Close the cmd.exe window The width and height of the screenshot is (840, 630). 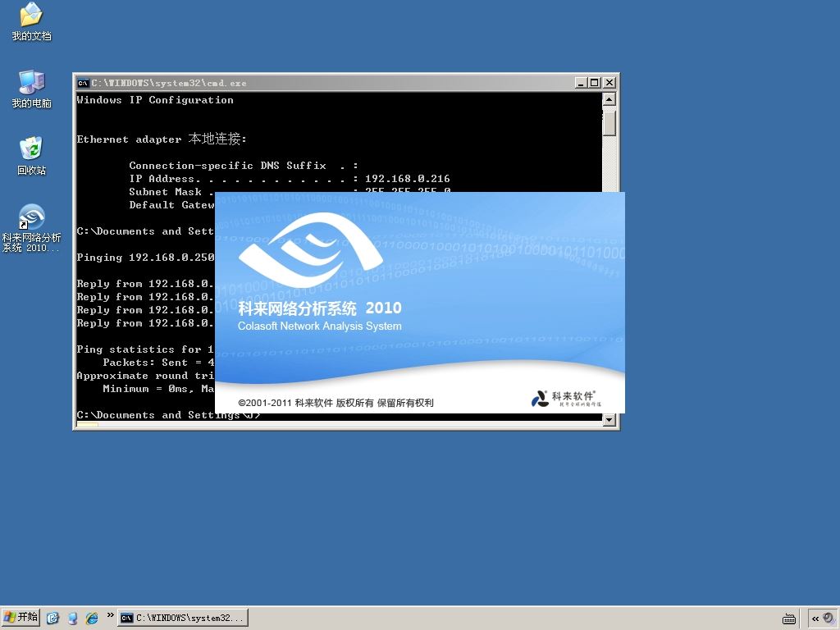[x=609, y=83]
